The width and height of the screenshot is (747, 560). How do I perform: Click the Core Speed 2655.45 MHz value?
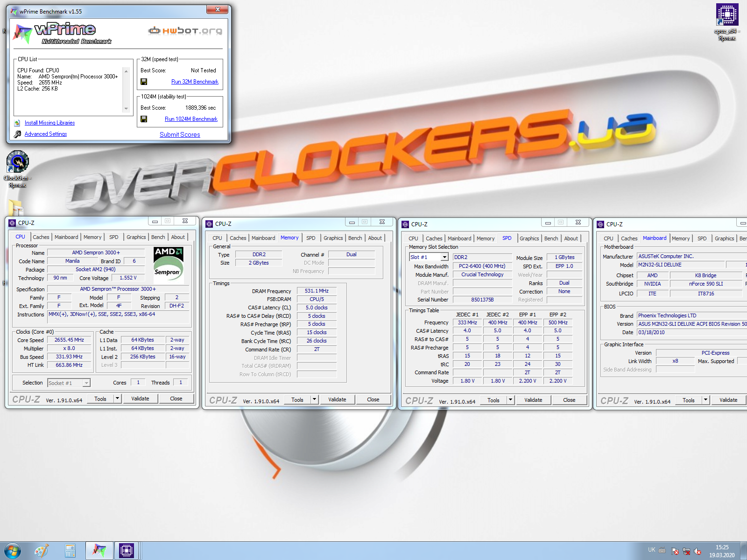coord(69,340)
